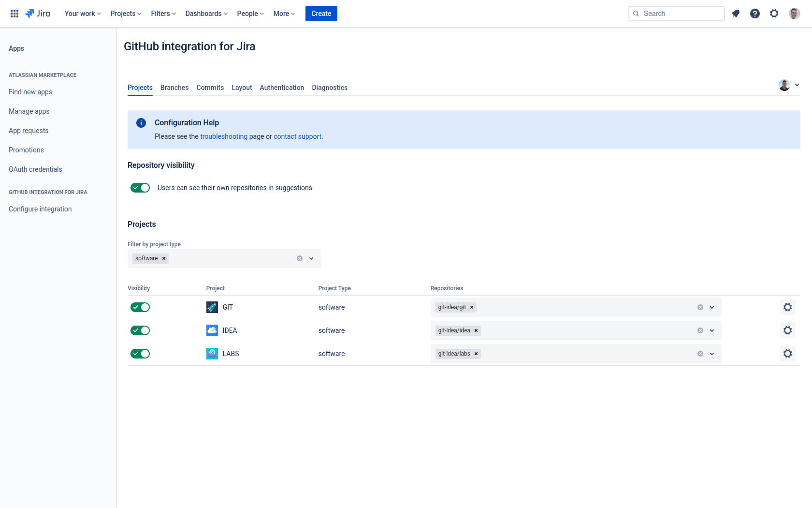This screenshot has height=508, width=812.
Task: Open the help question mark icon
Action: coord(755,14)
